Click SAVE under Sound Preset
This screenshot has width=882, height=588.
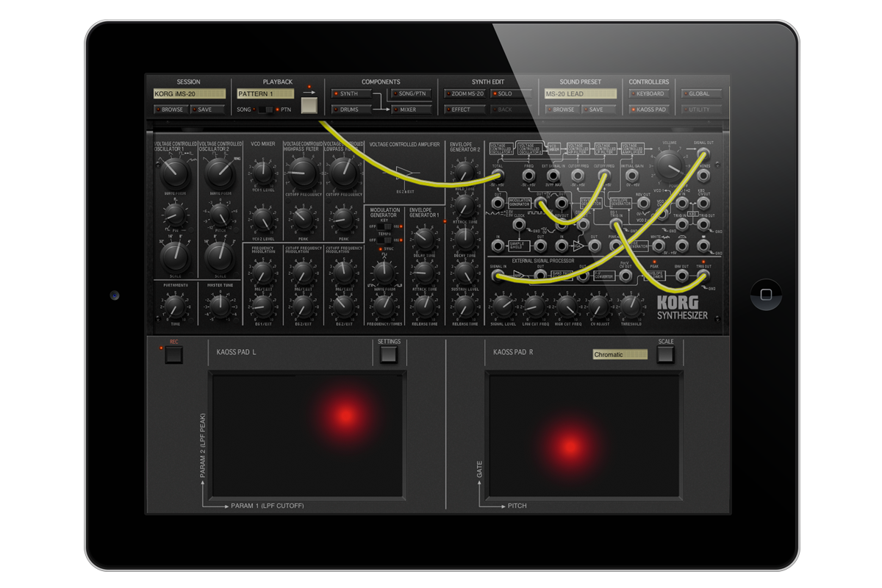(x=598, y=110)
